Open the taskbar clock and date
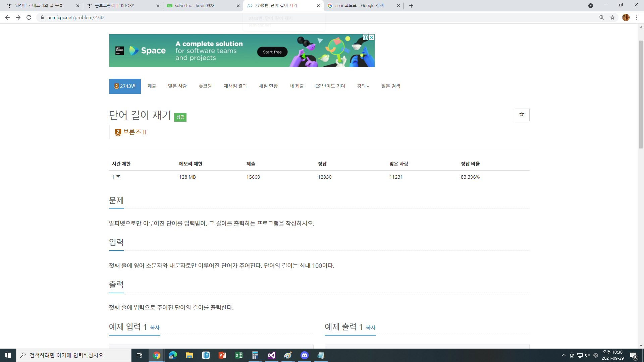 pyautogui.click(x=612, y=355)
